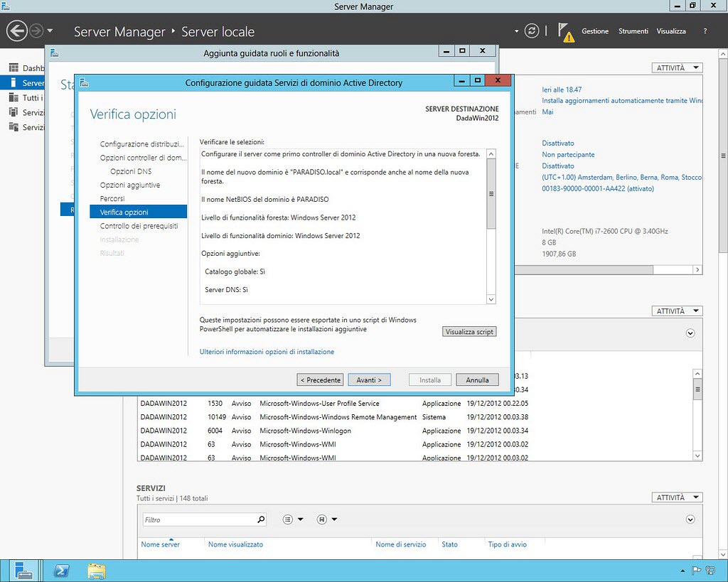Screen dimensions: 728x582
Task: Open the Gestione menu
Action: click(595, 31)
